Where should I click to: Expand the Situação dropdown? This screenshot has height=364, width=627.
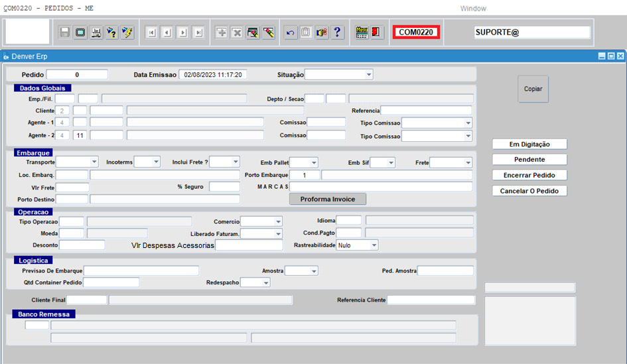pyautogui.click(x=369, y=74)
